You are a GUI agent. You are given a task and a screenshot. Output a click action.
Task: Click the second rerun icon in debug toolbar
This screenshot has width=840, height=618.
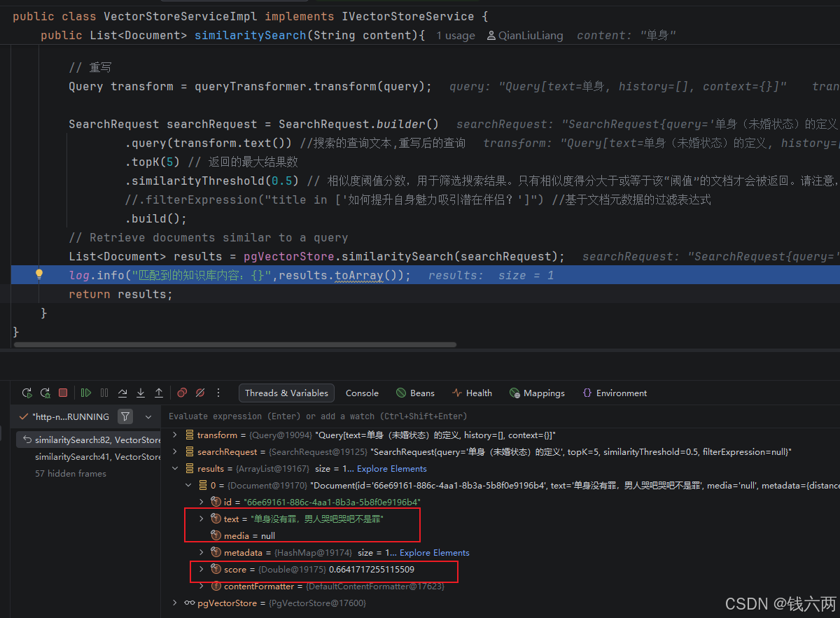(45, 393)
